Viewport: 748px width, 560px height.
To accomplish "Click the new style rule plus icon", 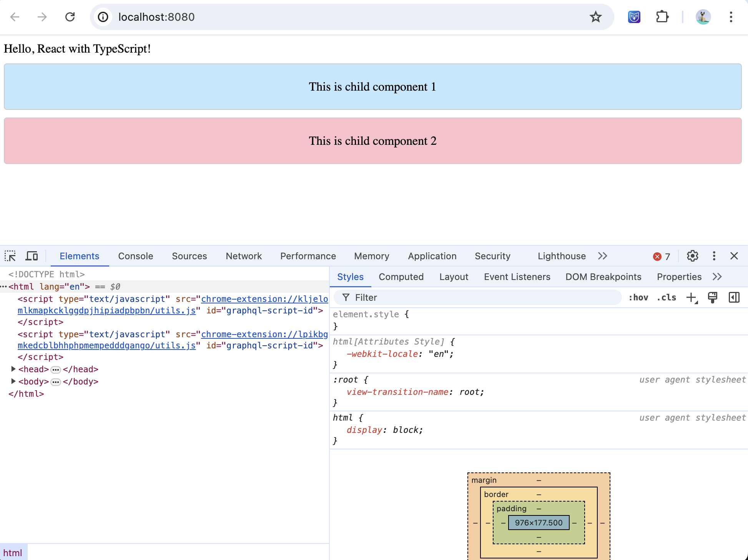I will click(691, 298).
